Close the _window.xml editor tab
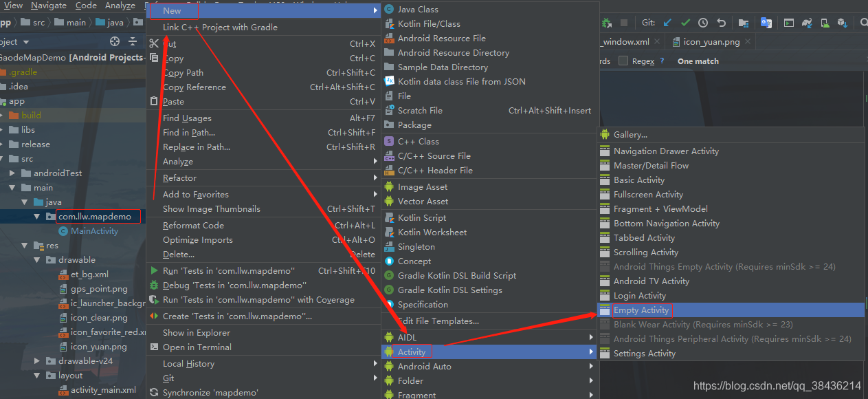 click(658, 42)
